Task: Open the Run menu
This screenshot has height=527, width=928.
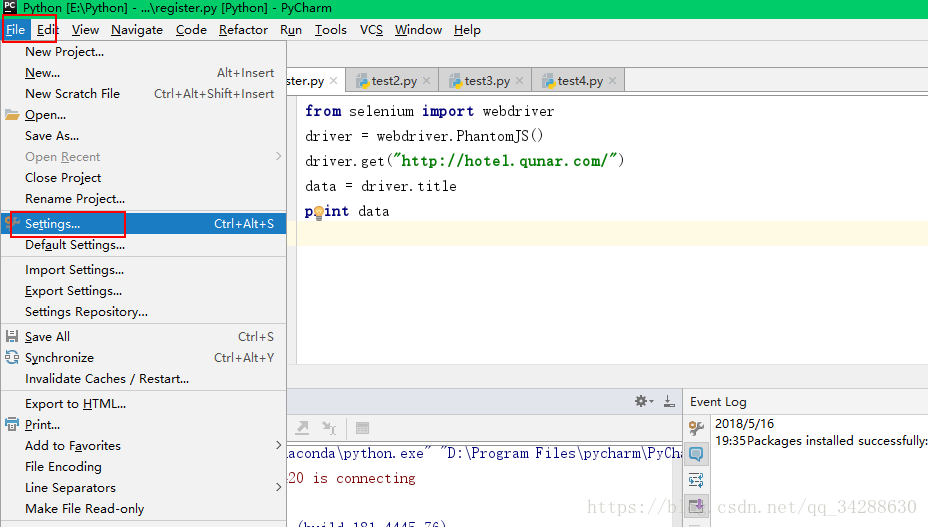Action: coord(291,30)
